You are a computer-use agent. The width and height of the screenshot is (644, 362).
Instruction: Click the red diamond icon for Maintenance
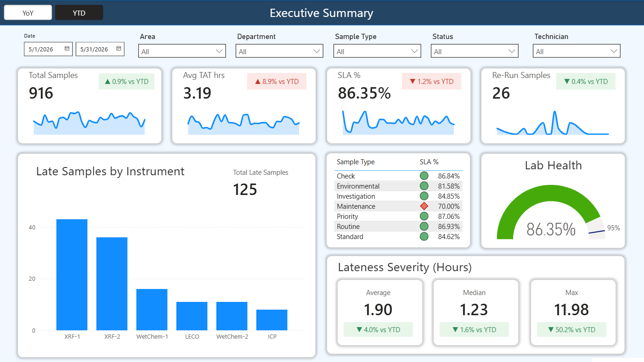coord(424,206)
